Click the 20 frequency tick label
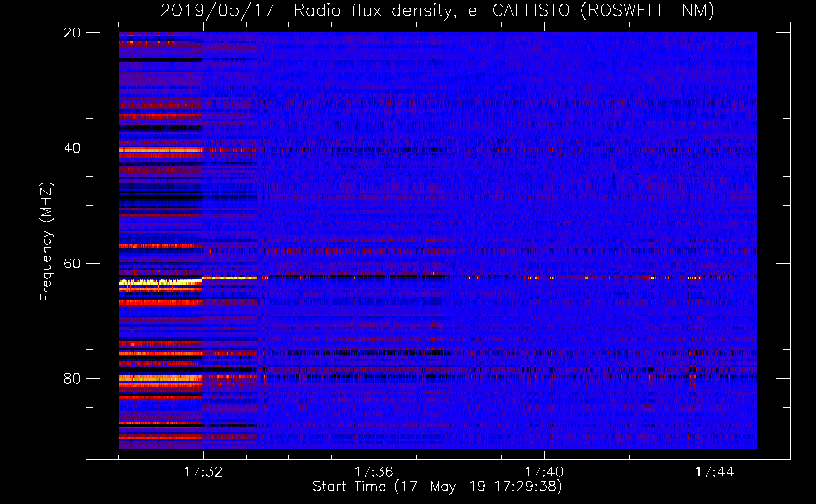Image resolution: width=816 pixels, height=504 pixels. pyautogui.click(x=72, y=33)
